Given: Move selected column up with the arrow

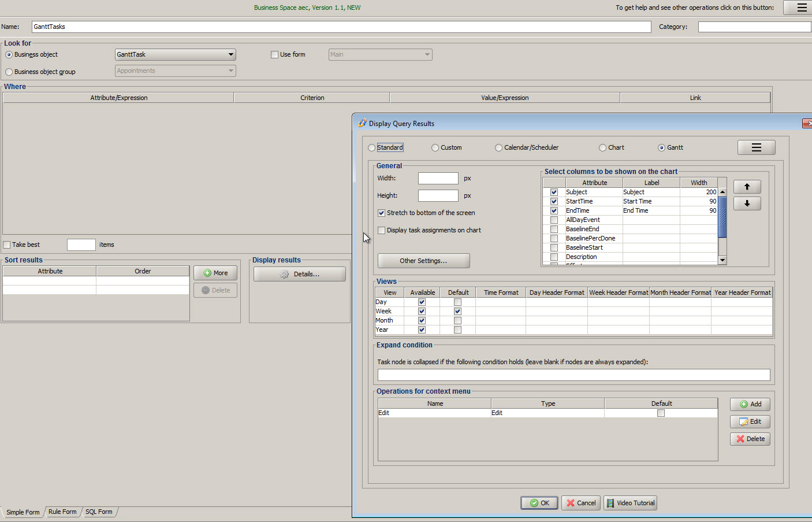Looking at the screenshot, I should pos(747,187).
